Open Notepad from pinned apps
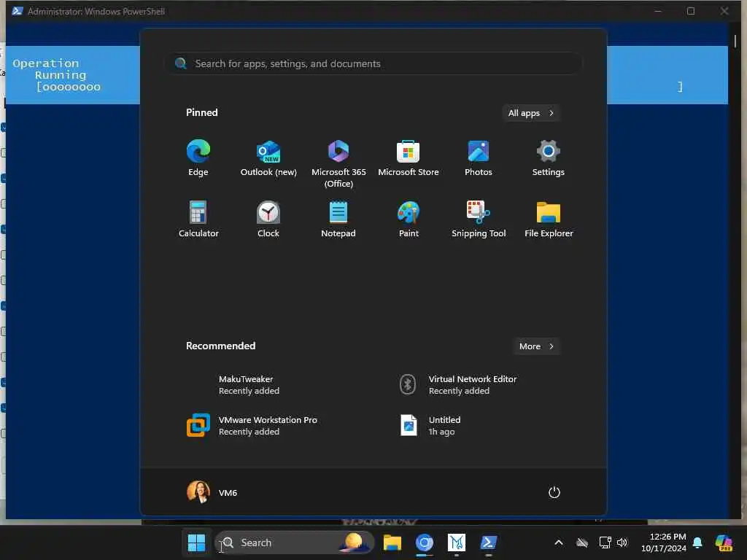The width and height of the screenshot is (747, 560). [338, 219]
